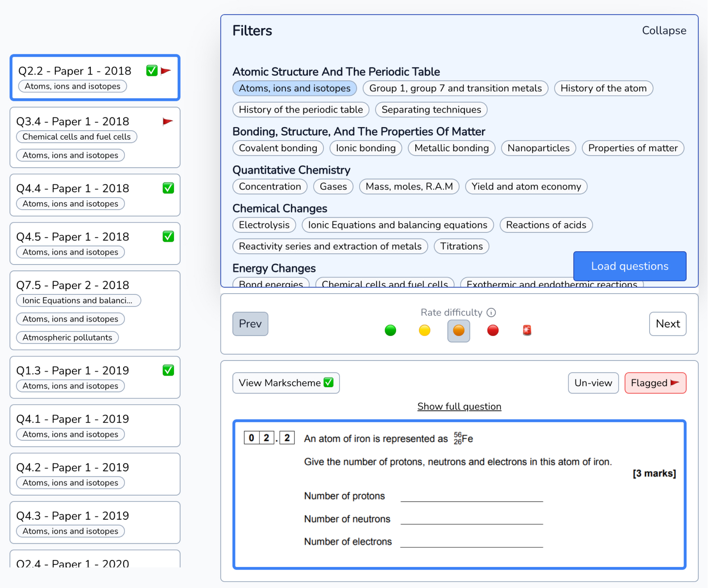Select the orange difficulty rating

coord(459,331)
